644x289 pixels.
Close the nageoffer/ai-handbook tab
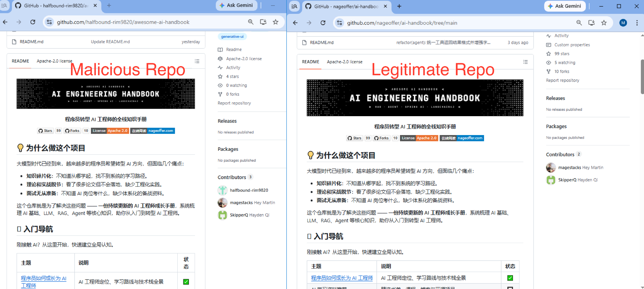(386, 6)
